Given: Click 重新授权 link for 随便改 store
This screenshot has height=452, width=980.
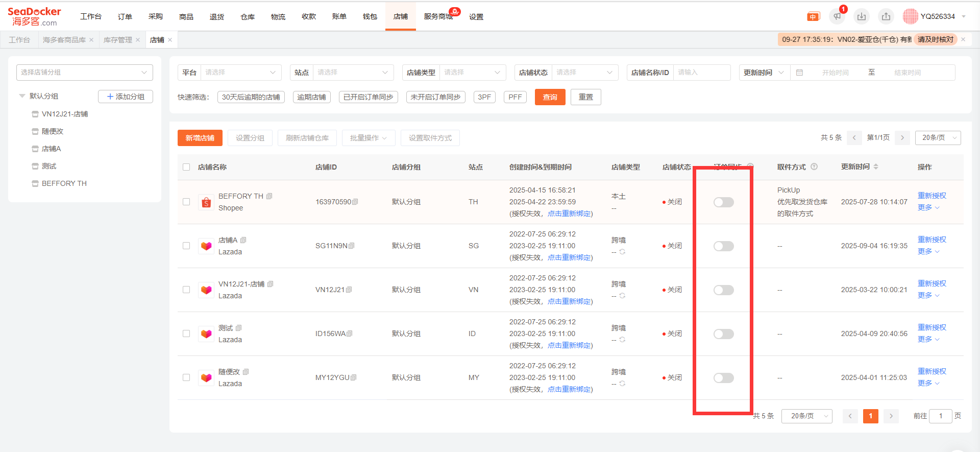Looking at the screenshot, I should point(932,371).
